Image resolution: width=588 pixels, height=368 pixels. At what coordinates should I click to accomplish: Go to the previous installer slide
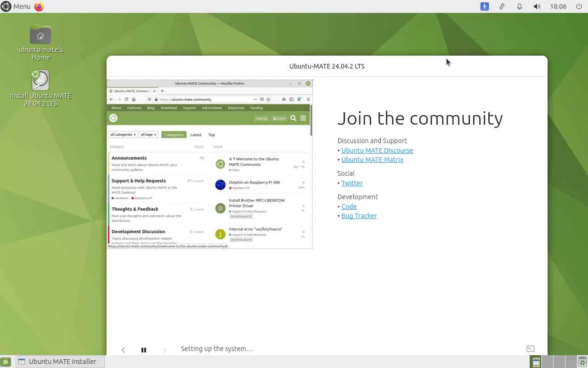(x=123, y=350)
